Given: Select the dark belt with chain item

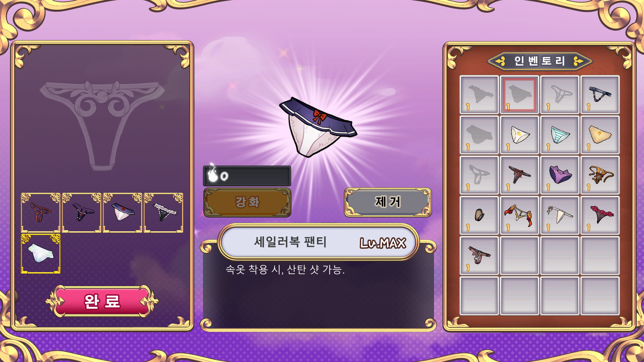Looking at the screenshot, I should pos(600,95).
